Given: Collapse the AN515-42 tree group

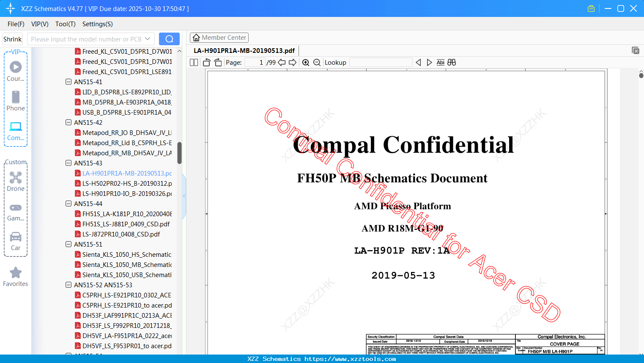Looking at the screenshot, I should (x=69, y=122).
